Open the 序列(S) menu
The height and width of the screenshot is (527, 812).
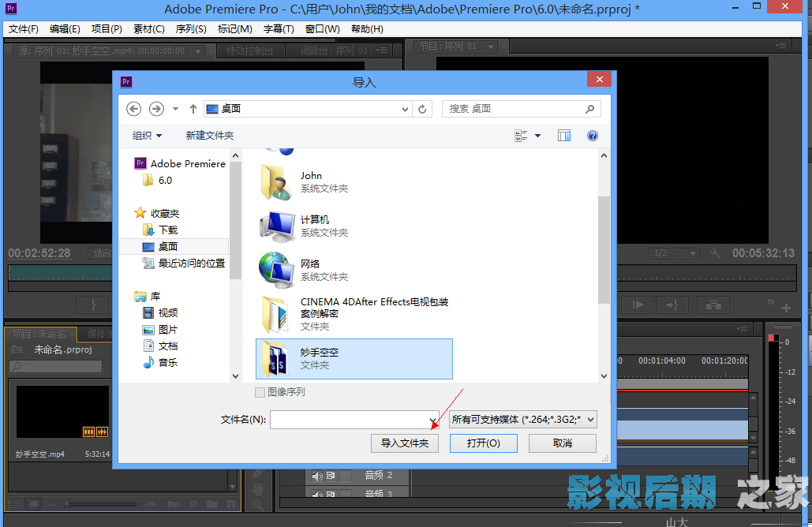[x=190, y=29]
